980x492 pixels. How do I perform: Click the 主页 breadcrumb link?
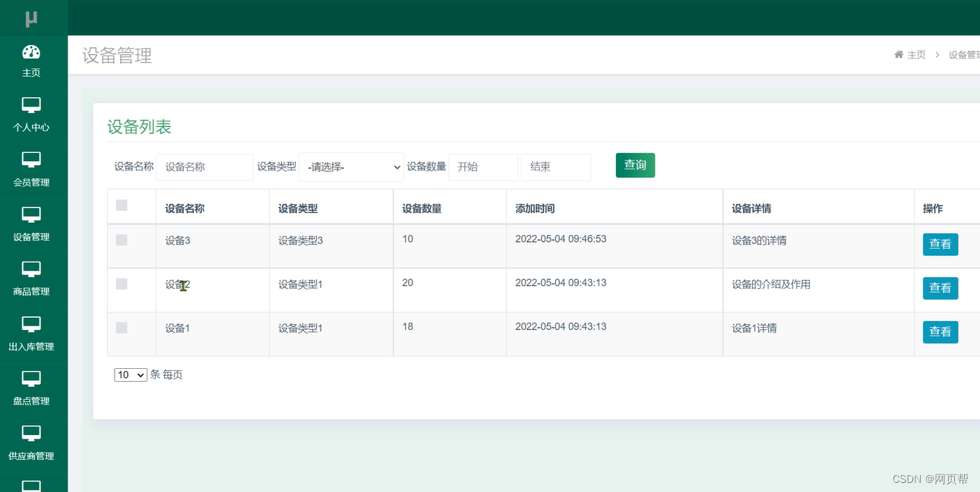click(x=917, y=55)
